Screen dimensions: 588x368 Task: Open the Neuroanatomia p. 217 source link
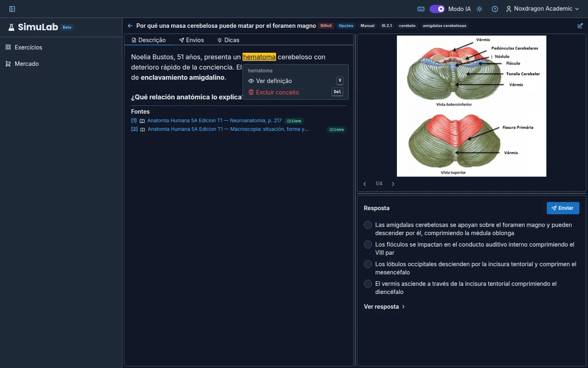pyautogui.click(x=214, y=121)
